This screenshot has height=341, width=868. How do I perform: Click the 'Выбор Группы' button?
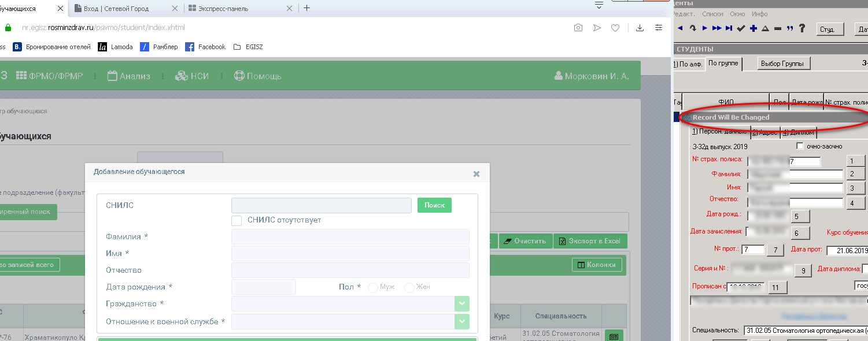tap(784, 64)
